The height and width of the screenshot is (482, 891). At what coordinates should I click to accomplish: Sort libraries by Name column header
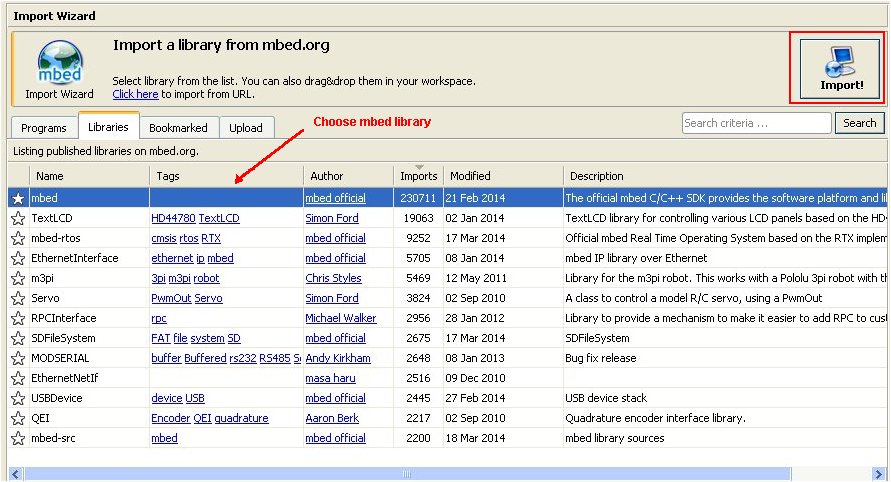point(50,176)
